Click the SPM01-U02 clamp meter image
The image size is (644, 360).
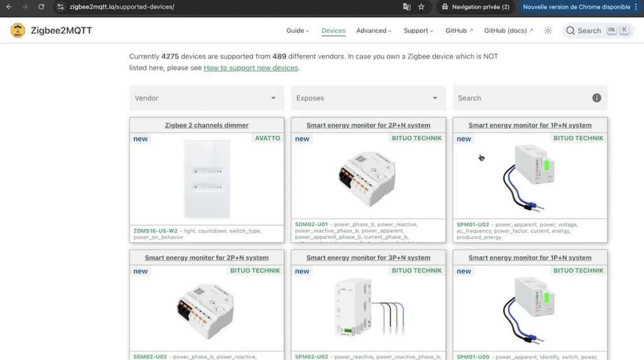(x=529, y=178)
